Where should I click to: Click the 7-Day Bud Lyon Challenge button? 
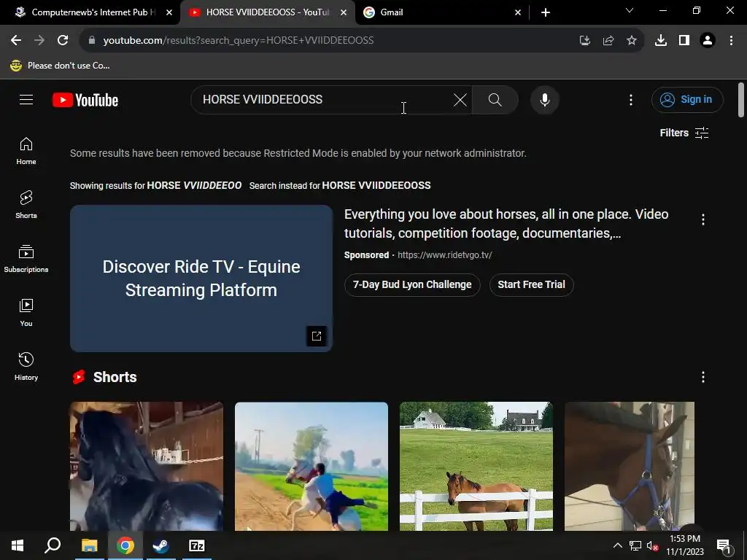tap(412, 285)
